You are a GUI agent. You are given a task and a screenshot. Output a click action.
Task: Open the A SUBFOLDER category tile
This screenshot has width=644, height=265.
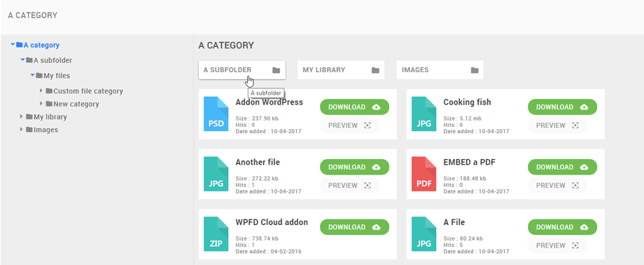click(x=242, y=70)
